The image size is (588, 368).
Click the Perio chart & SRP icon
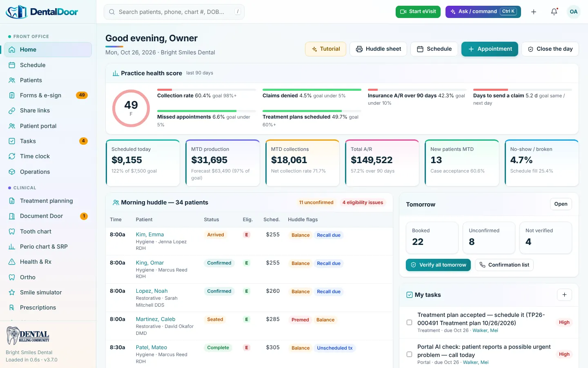(12, 247)
